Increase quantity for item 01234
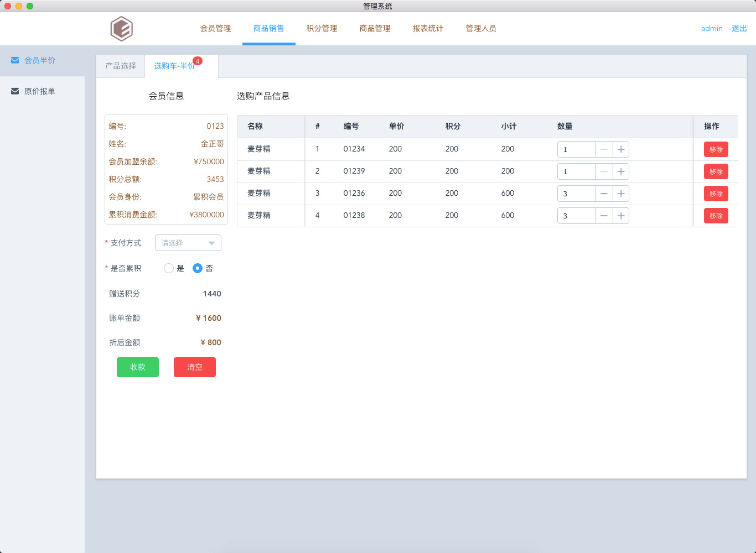The image size is (756, 553). click(x=621, y=149)
